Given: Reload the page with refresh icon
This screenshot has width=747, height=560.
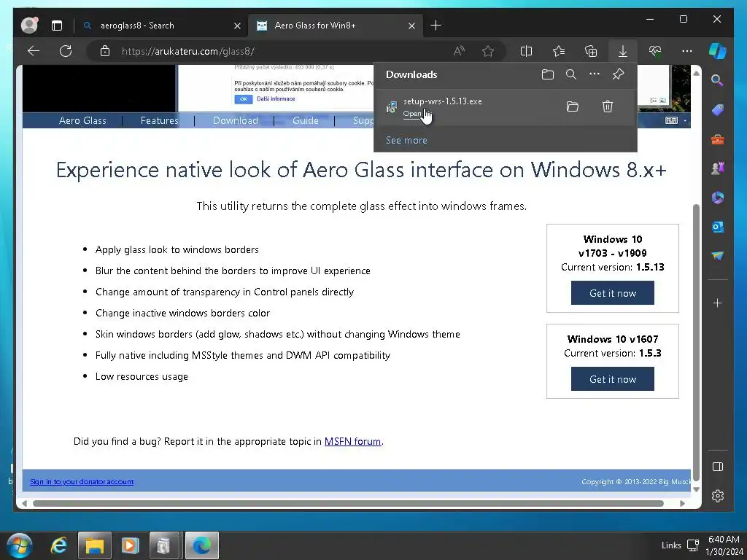Looking at the screenshot, I should click(x=66, y=51).
